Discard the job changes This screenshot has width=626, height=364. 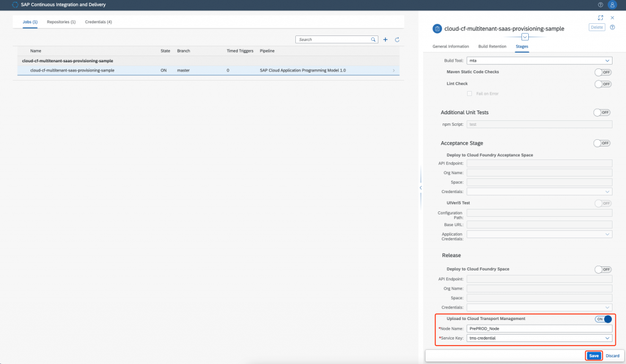click(613, 355)
